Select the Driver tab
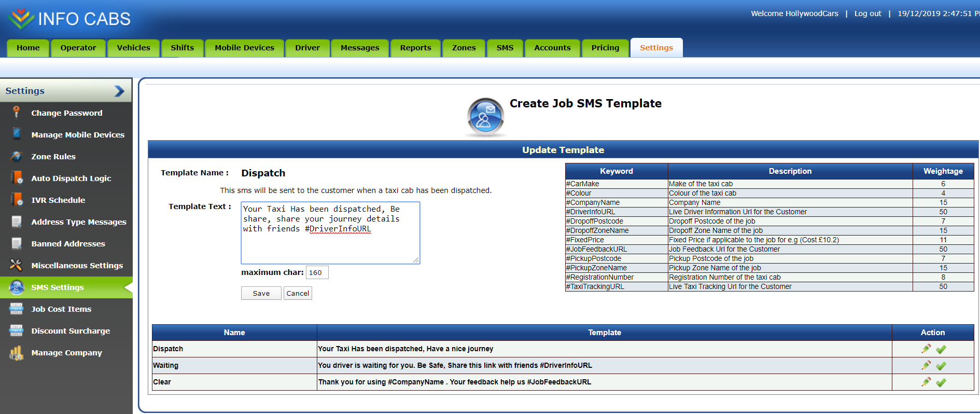This screenshot has width=980, height=414. pos(307,48)
